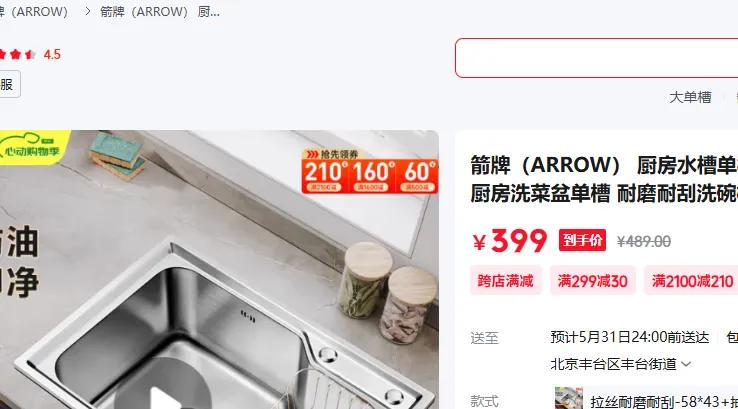Select the 跨店满减 promotion tag
The image size is (738, 409).
505,281
